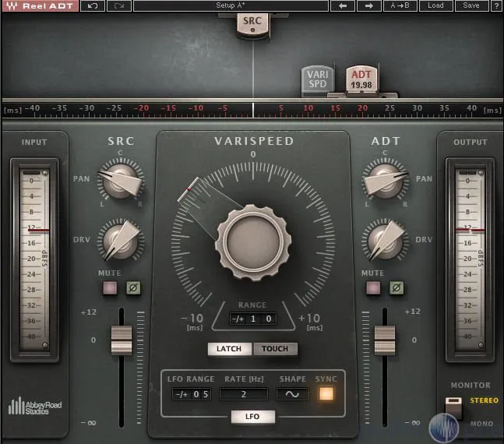
Task: Toggle ADT phase invert button
Action: click(x=397, y=287)
